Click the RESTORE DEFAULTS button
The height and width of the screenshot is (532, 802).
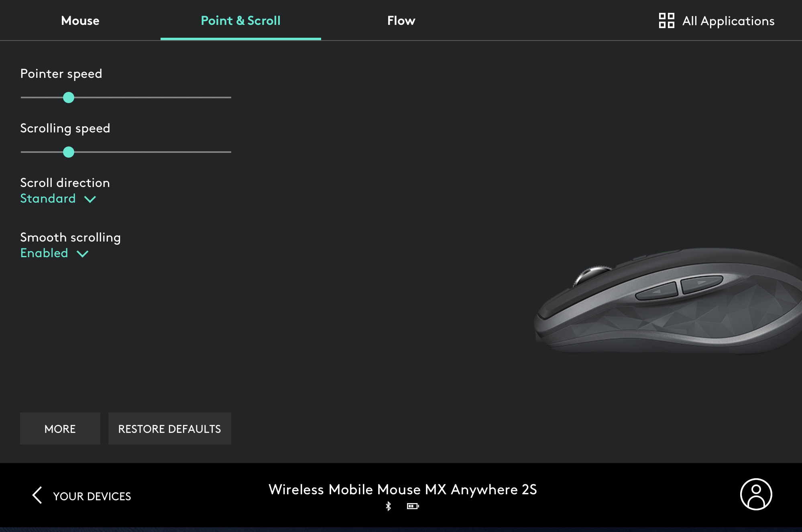click(x=169, y=428)
